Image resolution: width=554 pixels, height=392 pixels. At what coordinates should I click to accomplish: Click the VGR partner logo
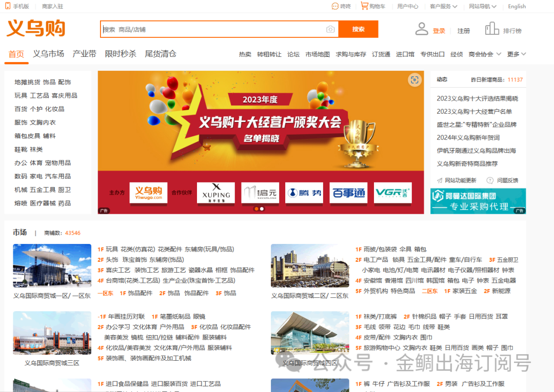tap(392, 193)
